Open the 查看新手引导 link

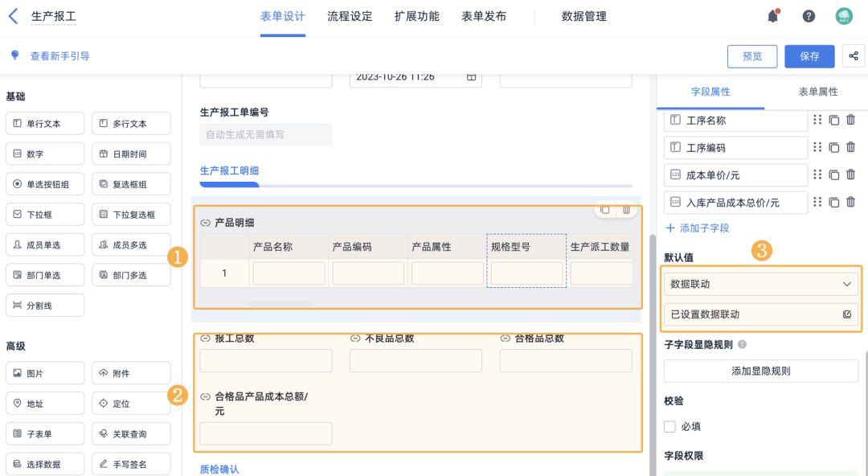[x=59, y=56]
